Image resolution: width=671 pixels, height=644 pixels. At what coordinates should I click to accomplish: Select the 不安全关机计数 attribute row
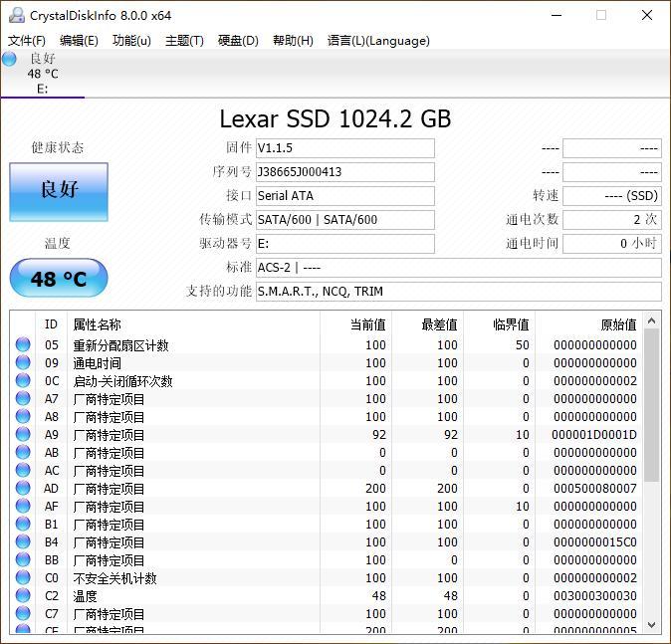click(x=328, y=578)
